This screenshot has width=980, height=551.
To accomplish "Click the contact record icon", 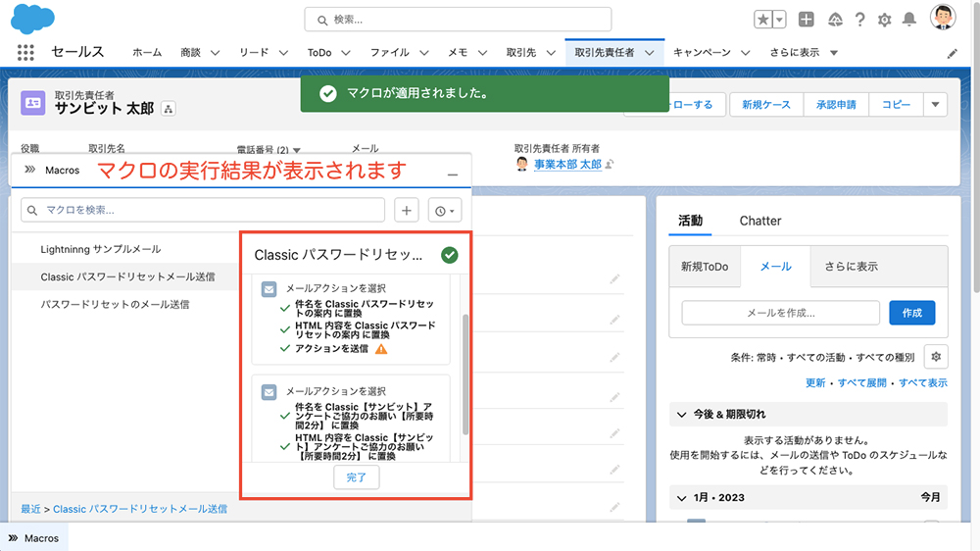I will point(32,103).
